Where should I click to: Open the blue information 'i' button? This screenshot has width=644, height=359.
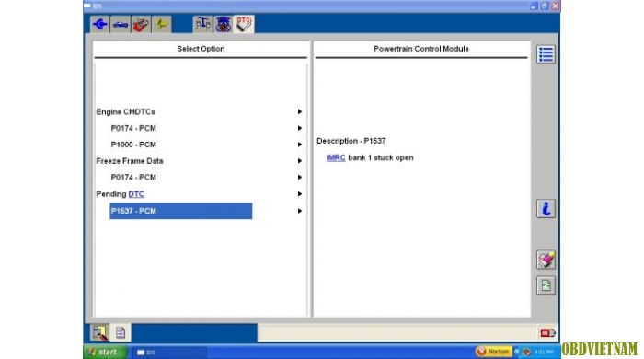coord(546,209)
